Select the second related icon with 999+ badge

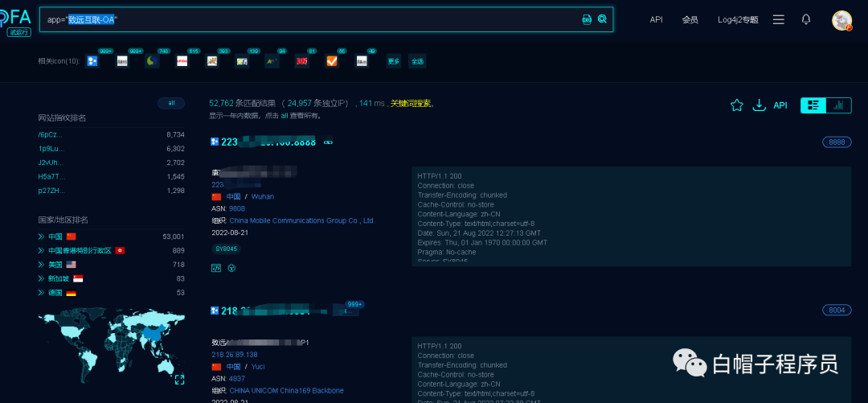pyautogui.click(x=122, y=61)
